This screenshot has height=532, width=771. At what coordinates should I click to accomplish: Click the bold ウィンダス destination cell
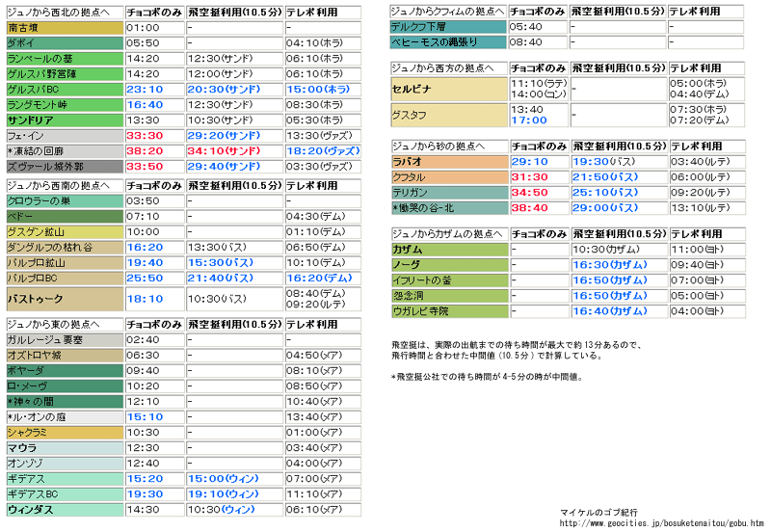click(x=65, y=510)
